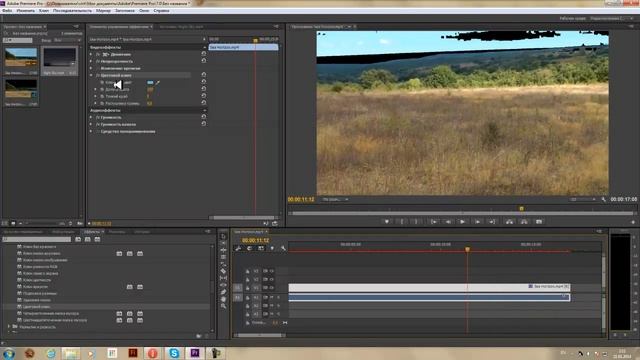Click the eyedropper next to key color
Image resolution: width=640 pixels, height=360 pixels.
click(158, 82)
